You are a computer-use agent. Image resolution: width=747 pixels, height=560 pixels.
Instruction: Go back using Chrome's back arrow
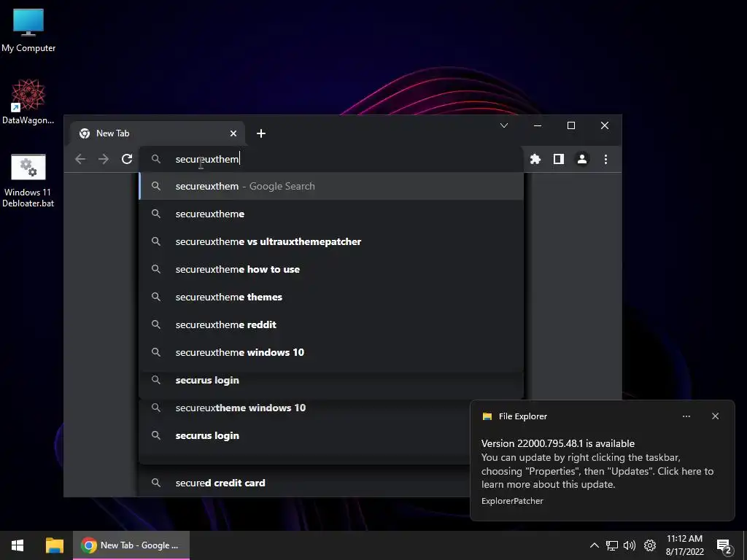(x=80, y=159)
